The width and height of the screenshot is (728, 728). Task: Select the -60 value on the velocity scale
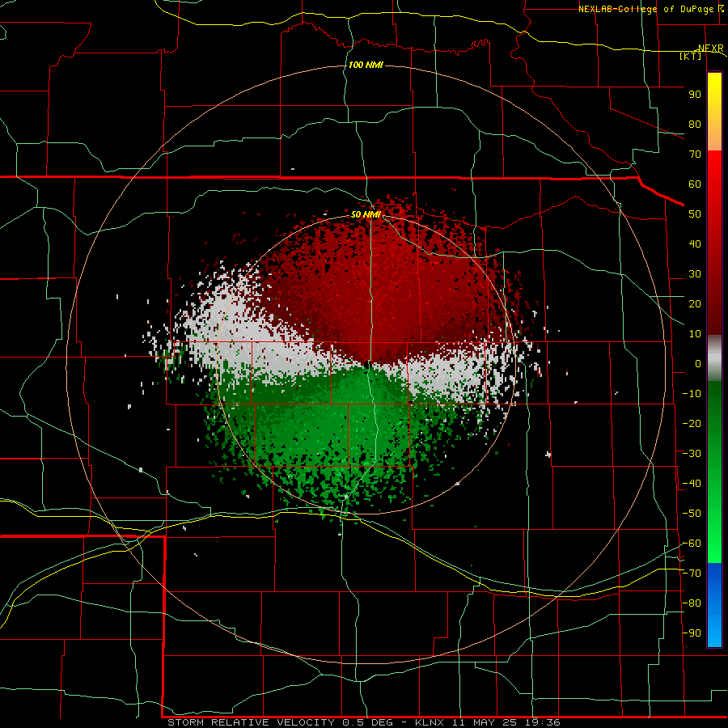pyautogui.click(x=692, y=544)
